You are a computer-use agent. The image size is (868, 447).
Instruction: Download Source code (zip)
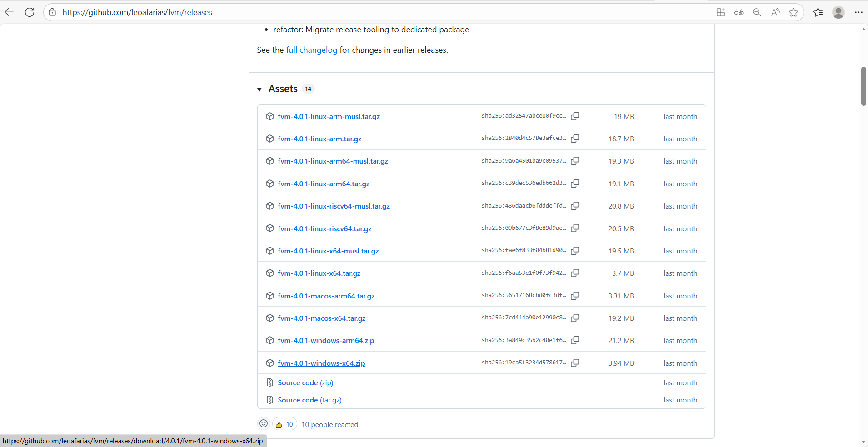[305, 383]
